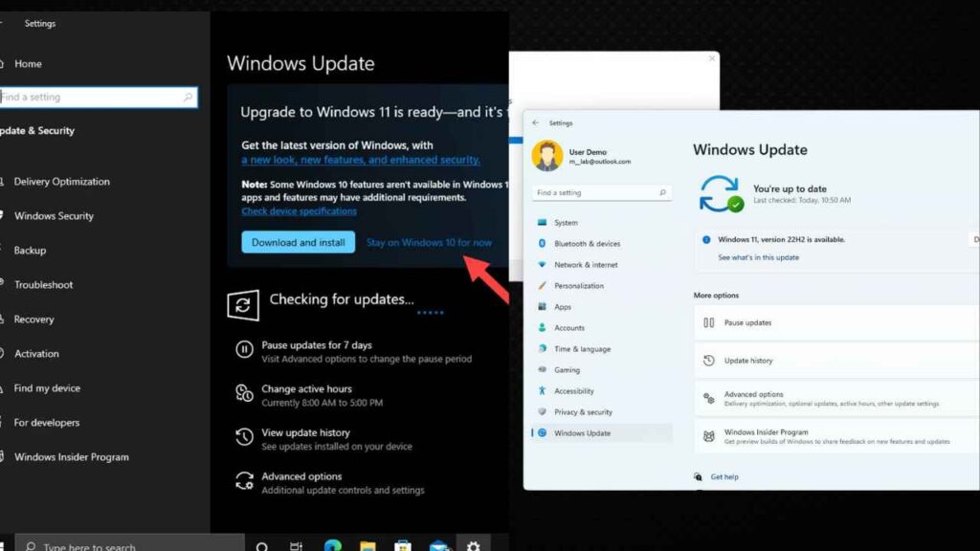980x551 pixels.
Task: Click the Advanced options gear-sync icon in dark window
Action: [x=244, y=480]
